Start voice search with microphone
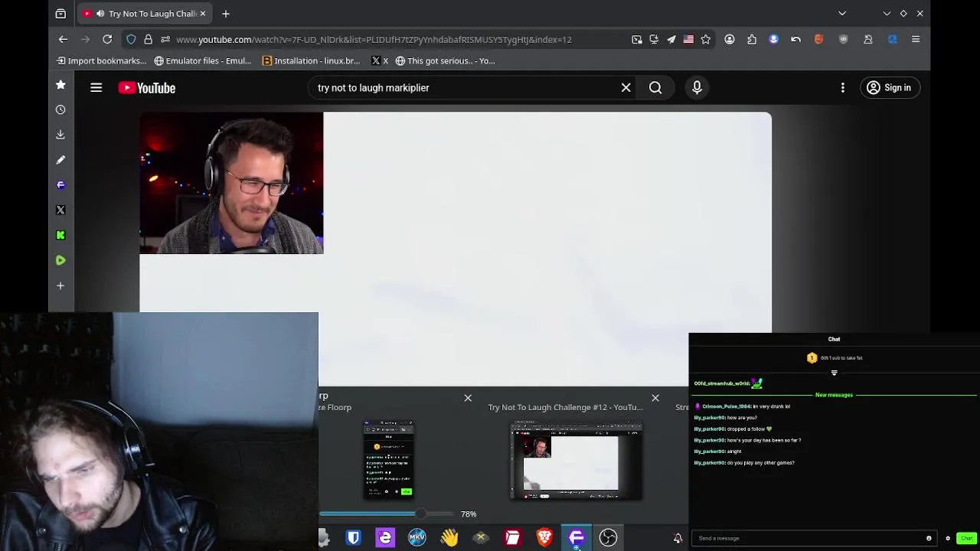The height and width of the screenshot is (551, 980). point(697,87)
